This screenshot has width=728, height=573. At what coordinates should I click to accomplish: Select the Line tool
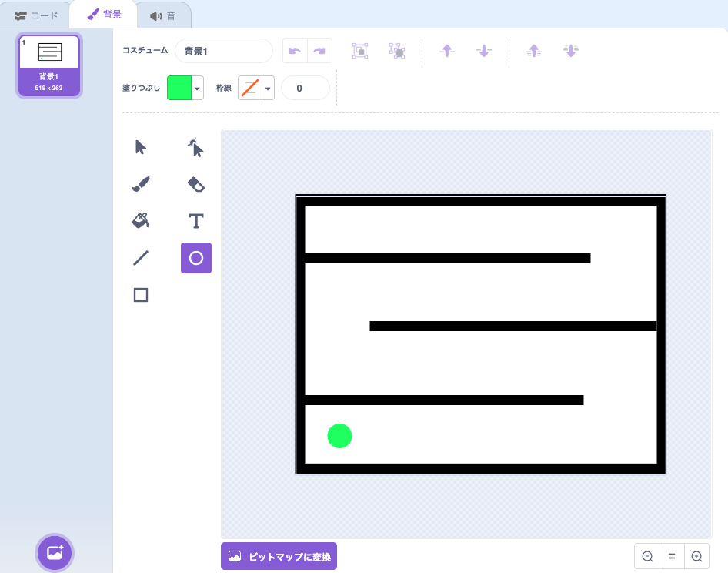141,258
